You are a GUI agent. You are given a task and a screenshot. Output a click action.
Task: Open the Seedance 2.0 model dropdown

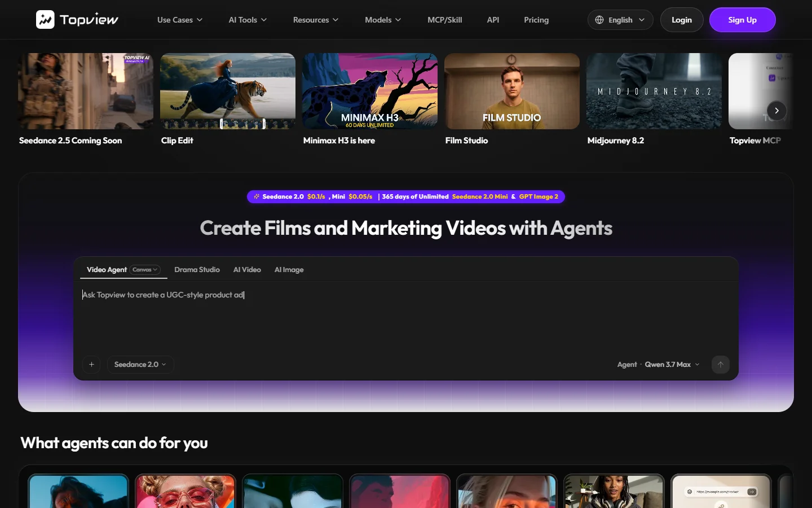pos(140,365)
